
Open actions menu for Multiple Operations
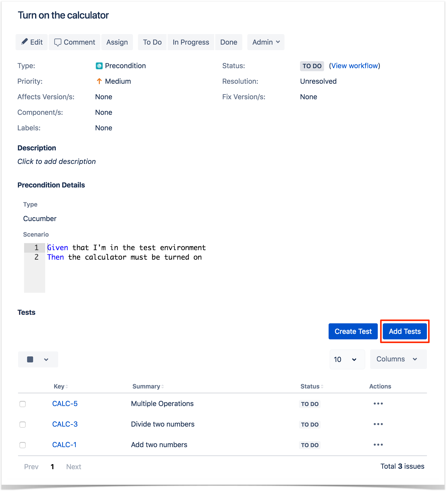378,404
